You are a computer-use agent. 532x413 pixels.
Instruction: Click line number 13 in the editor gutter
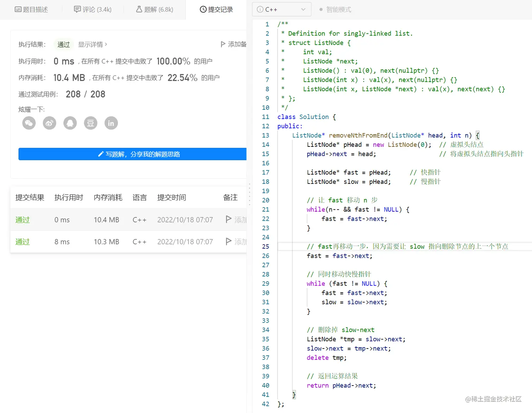tap(266, 135)
